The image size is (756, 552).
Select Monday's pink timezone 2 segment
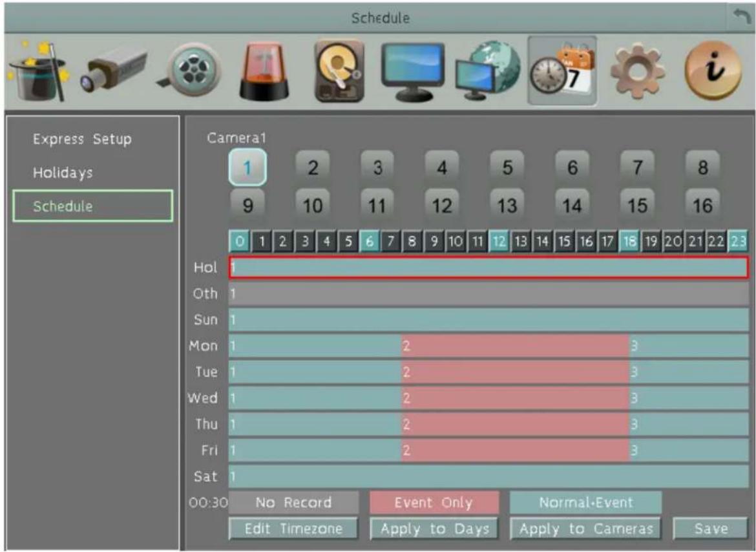click(516, 346)
